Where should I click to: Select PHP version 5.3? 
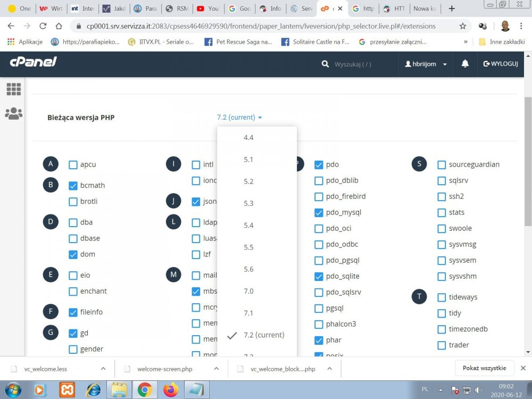257,203
